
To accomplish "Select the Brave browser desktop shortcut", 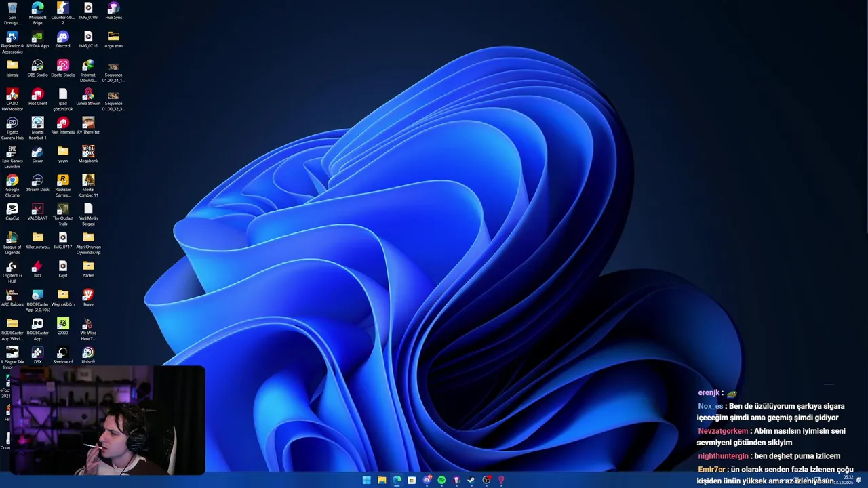I will click(x=88, y=298).
